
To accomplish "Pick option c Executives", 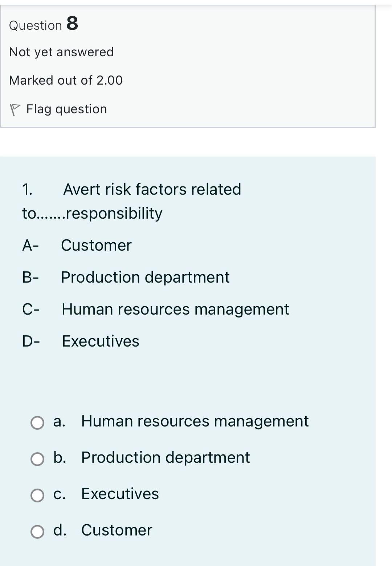I will pyautogui.click(x=37, y=494).
